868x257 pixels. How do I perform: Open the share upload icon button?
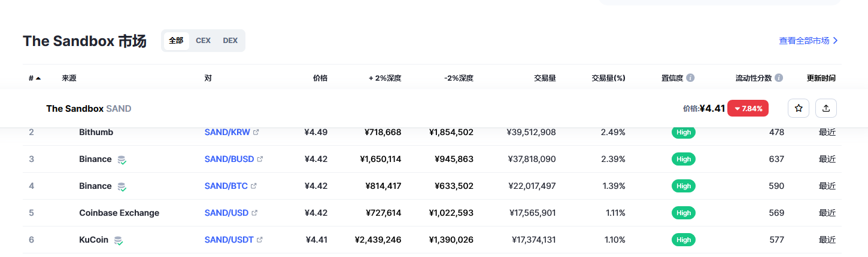tap(826, 108)
